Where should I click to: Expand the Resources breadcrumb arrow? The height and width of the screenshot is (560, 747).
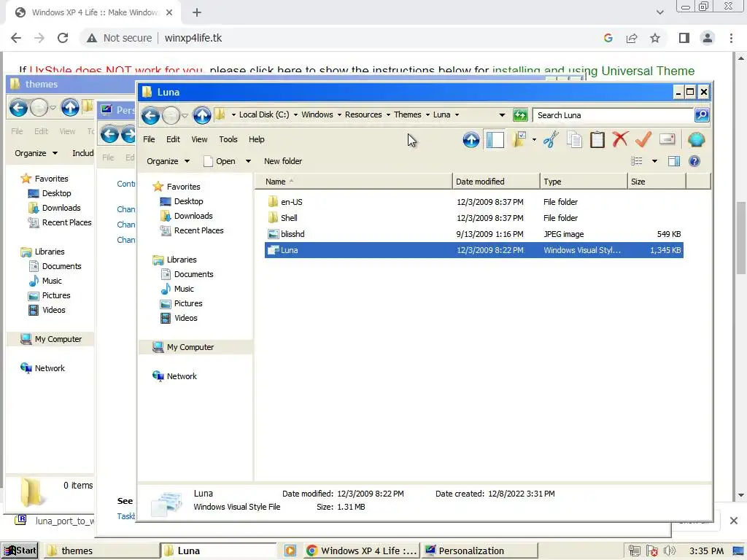388,114
